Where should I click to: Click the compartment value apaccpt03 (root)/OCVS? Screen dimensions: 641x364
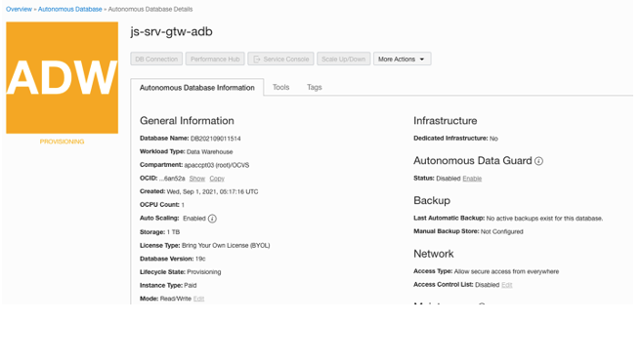click(x=217, y=165)
